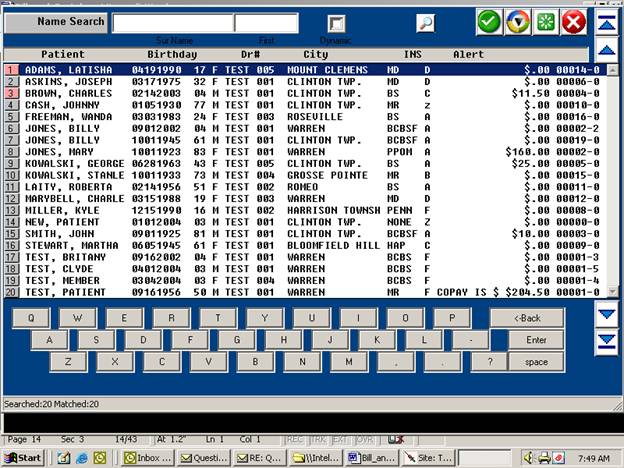
Task: Click in the First name input field
Action: [266, 23]
